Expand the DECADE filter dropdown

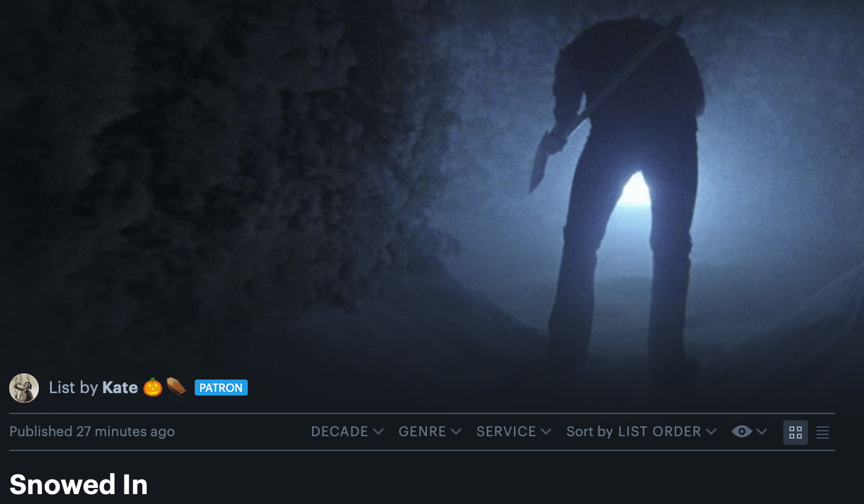(348, 432)
